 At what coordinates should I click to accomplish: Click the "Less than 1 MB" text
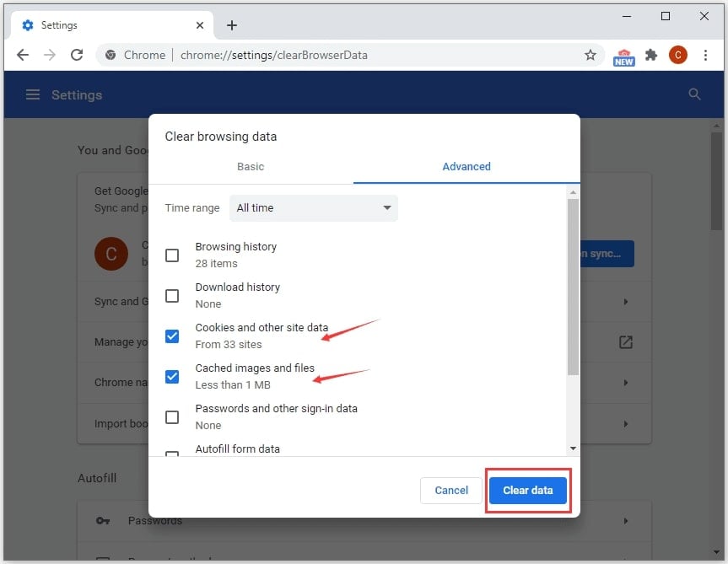(233, 385)
